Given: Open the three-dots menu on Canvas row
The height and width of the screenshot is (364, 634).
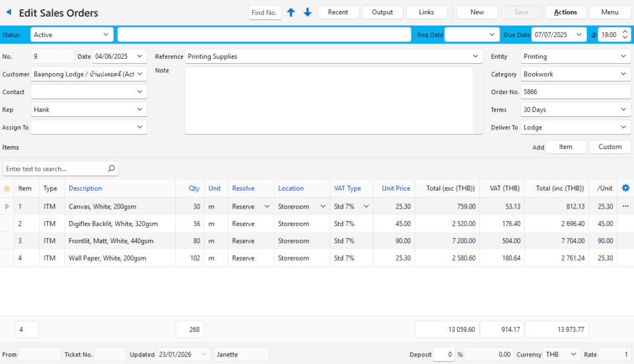Looking at the screenshot, I should click(x=625, y=206).
